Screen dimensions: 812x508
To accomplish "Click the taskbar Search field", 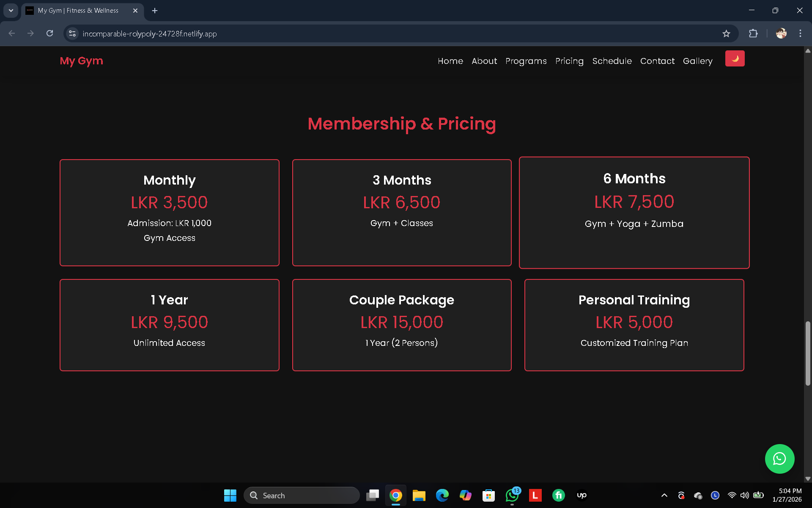I will [302, 495].
